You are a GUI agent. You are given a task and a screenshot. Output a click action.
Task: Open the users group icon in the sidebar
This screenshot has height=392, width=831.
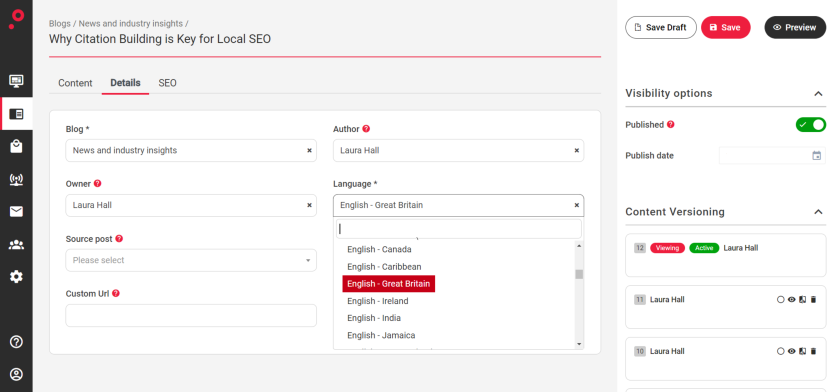(x=16, y=245)
